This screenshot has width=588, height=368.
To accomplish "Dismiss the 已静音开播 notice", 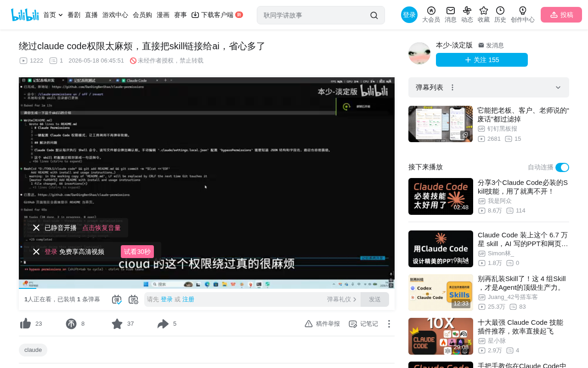I will tap(36, 228).
